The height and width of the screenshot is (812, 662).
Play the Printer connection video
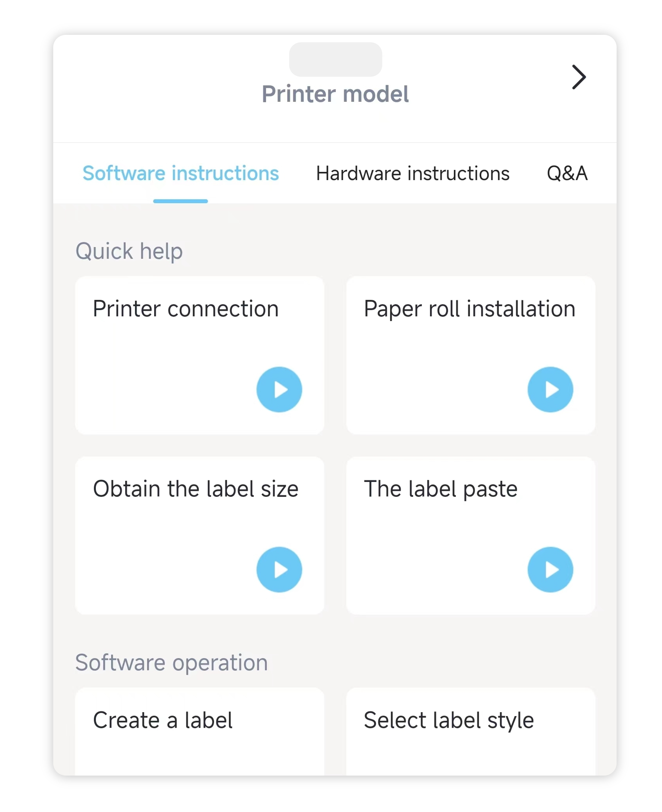click(x=279, y=390)
